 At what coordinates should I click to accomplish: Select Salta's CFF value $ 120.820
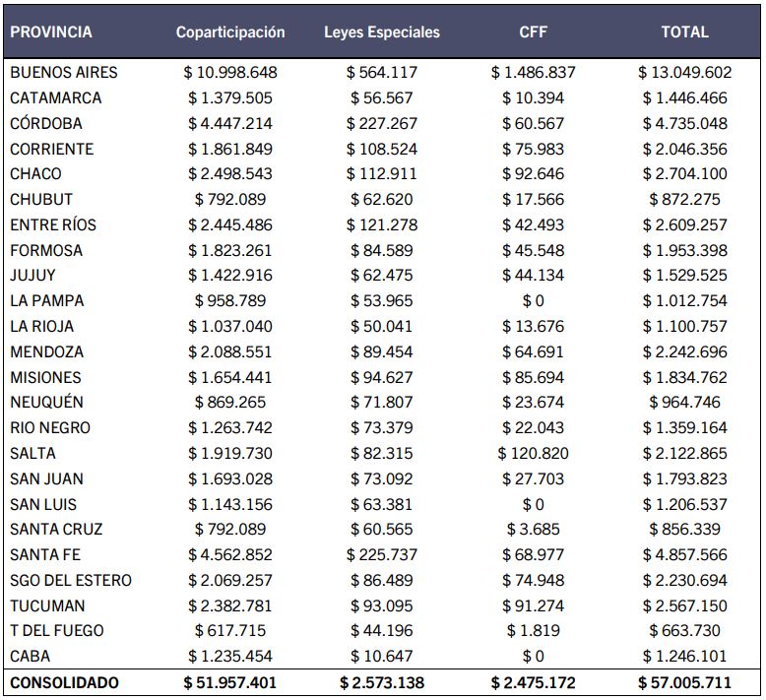(533, 453)
